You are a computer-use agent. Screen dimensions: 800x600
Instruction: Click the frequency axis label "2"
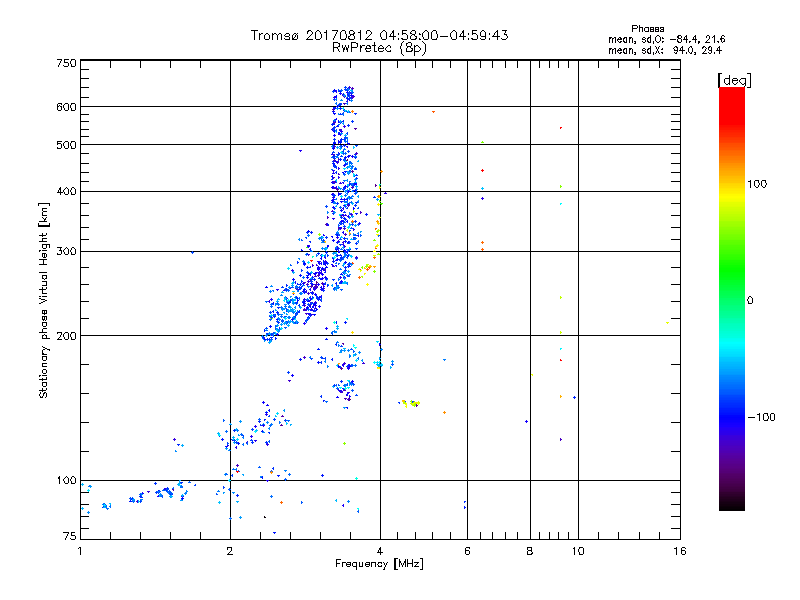click(230, 551)
